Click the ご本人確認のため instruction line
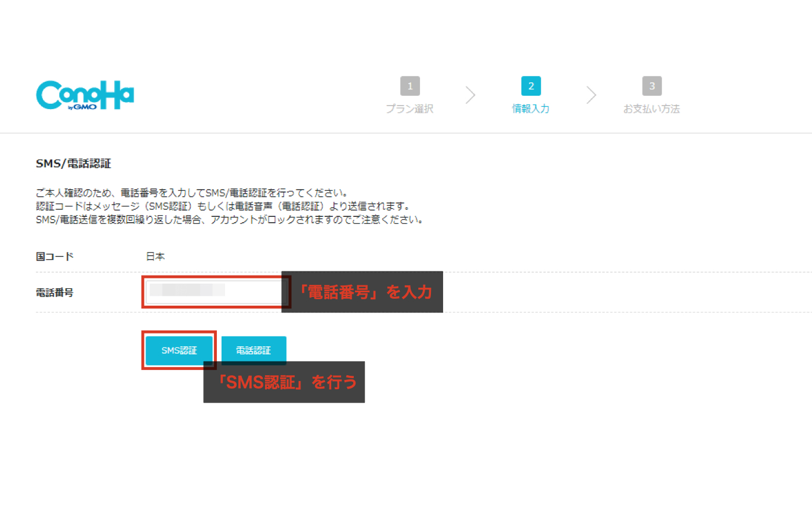The image size is (812, 522). (x=191, y=193)
